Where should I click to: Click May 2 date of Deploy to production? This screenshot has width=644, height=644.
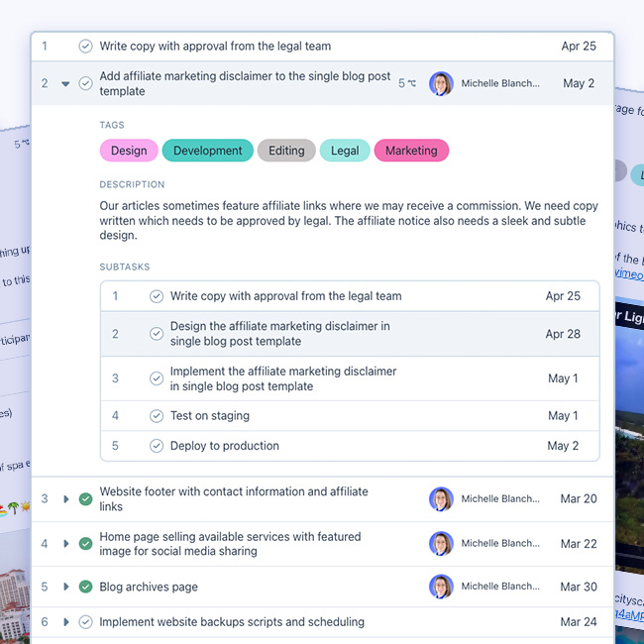click(x=563, y=446)
